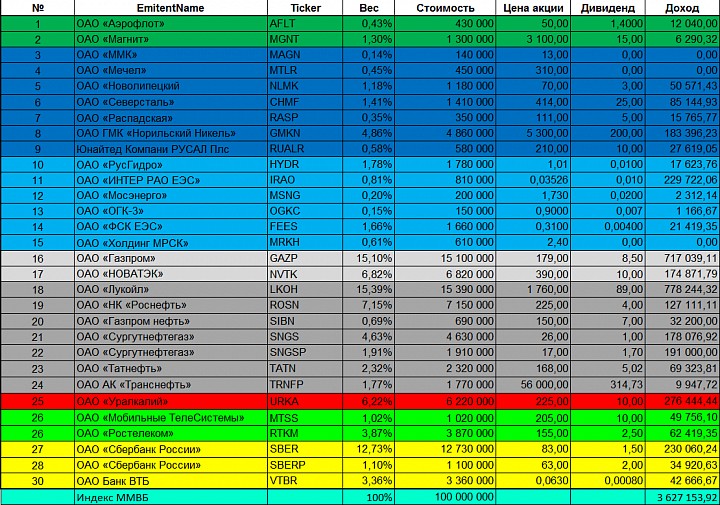Select income cell 778 244,32

pos(682,290)
